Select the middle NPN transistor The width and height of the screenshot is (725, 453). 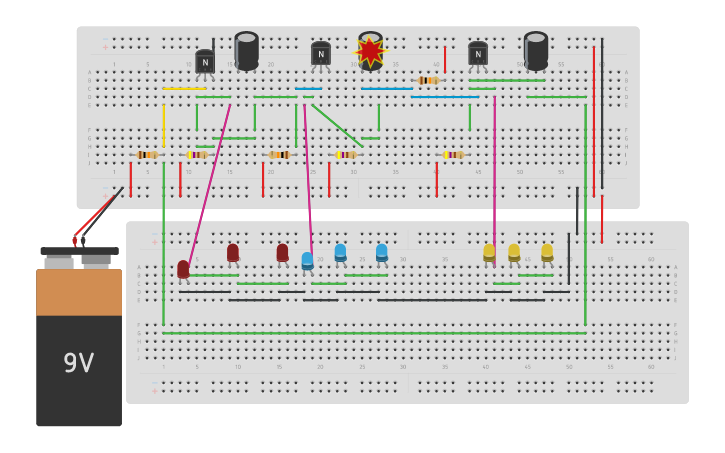coord(320,54)
